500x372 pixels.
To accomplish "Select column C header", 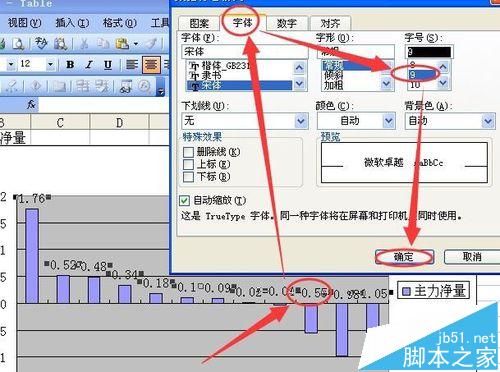I will 60,122.
